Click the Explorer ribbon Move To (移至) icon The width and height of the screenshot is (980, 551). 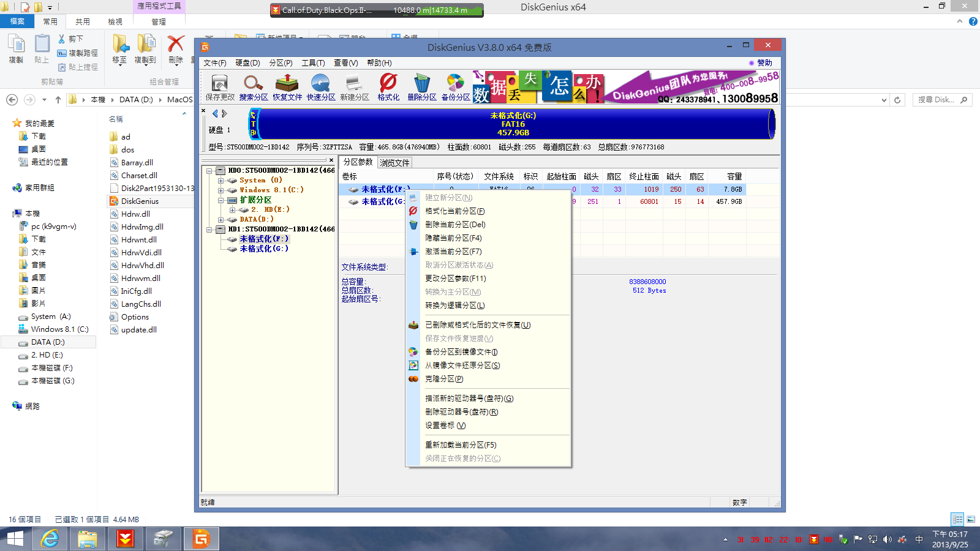(x=120, y=50)
